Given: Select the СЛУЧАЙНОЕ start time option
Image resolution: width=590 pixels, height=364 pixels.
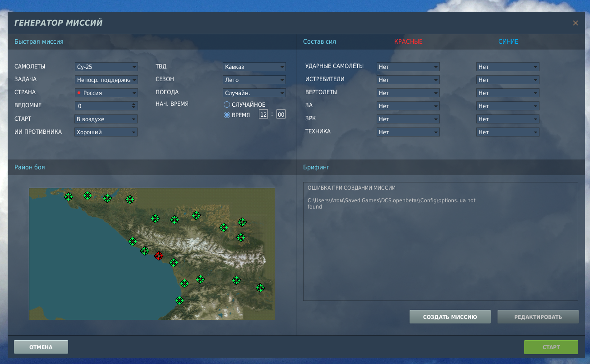Looking at the screenshot, I should click(227, 105).
